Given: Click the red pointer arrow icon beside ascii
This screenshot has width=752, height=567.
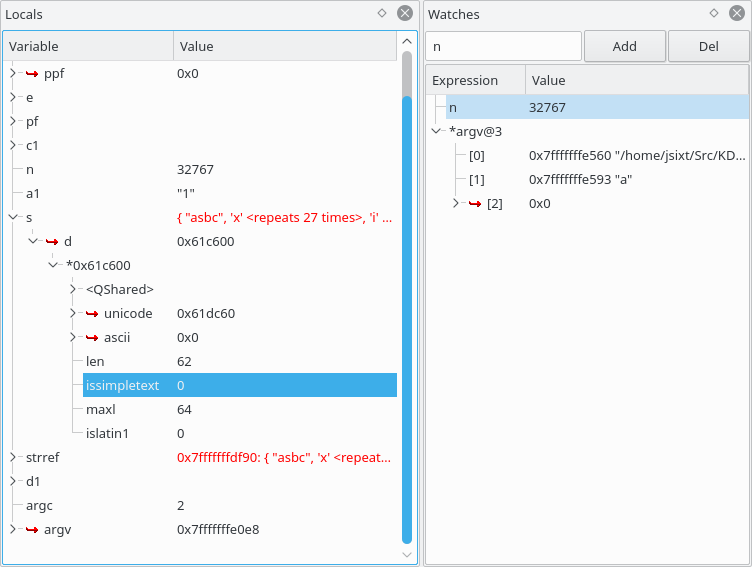Looking at the screenshot, I should (92, 337).
